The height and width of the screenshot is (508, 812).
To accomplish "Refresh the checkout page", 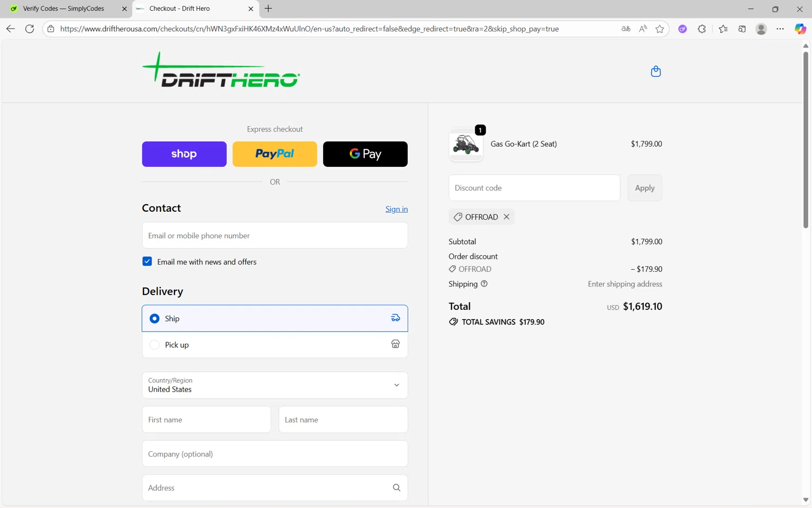I will coord(30,29).
